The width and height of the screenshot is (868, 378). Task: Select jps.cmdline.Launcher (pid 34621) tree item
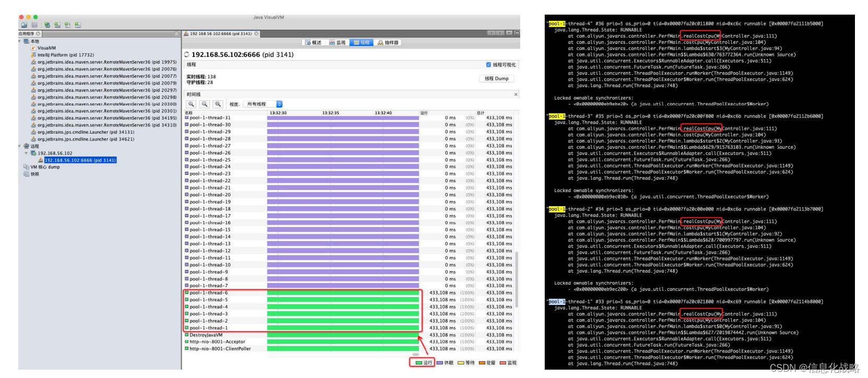(x=86, y=139)
